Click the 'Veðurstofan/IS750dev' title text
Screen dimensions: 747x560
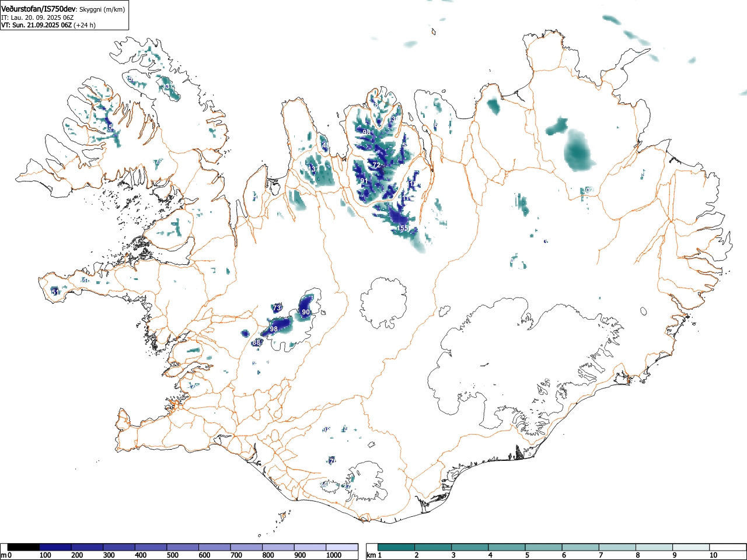(39, 9)
